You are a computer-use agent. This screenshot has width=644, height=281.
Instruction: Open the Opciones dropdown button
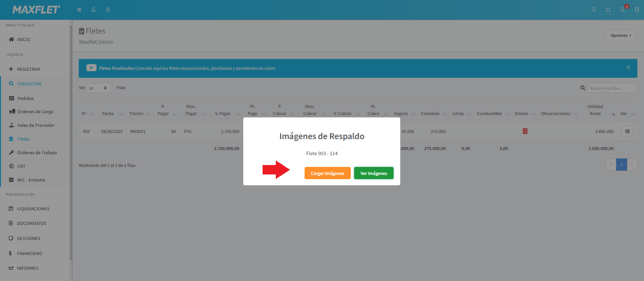pyautogui.click(x=620, y=35)
